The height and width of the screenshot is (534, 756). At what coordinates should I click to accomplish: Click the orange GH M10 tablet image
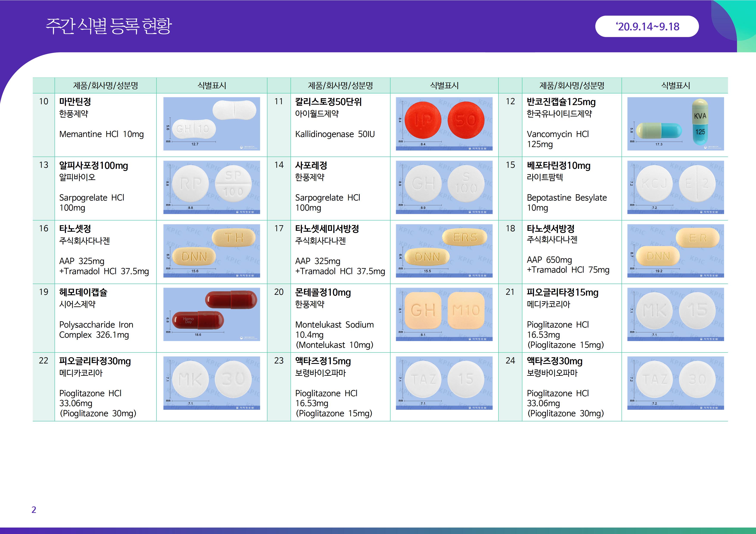coord(444,314)
